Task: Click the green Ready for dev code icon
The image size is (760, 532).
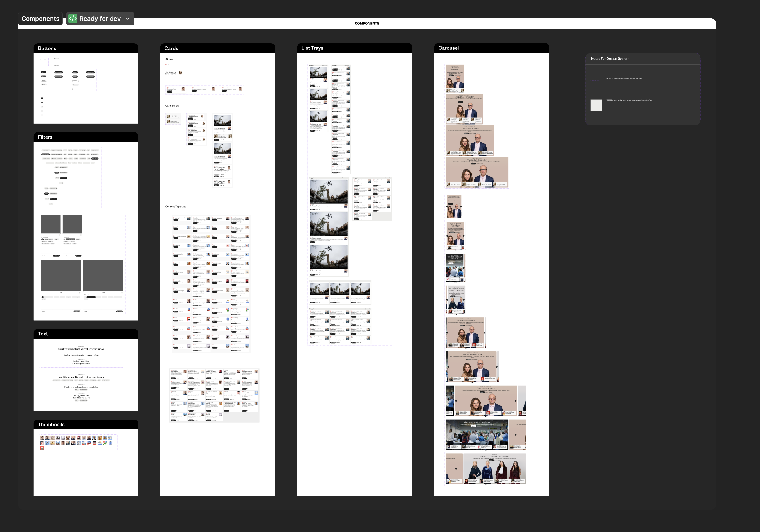Action: tap(73, 19)
